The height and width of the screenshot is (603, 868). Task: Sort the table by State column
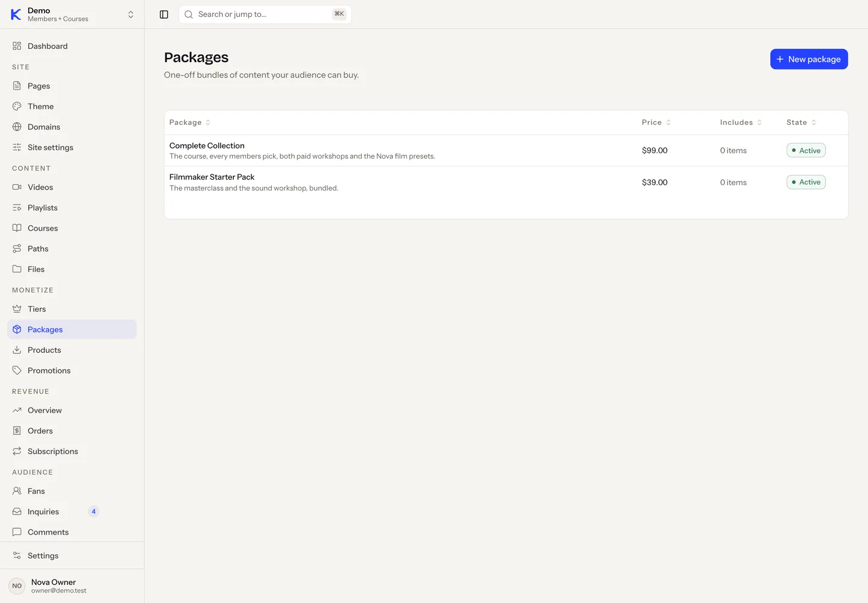pos(802,122)
